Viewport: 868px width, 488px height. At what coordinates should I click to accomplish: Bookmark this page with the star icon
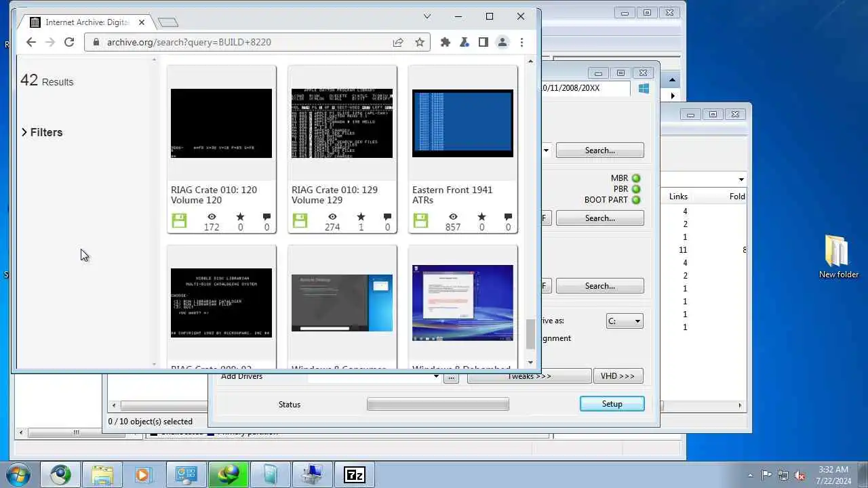pos(420,42)
